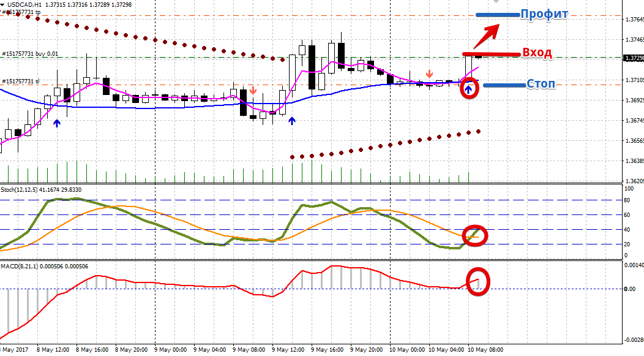The width and height of the screenshot is (644, 356).
Task: Click the '9 May 12:00' time axis label
Action: [288, 350]
